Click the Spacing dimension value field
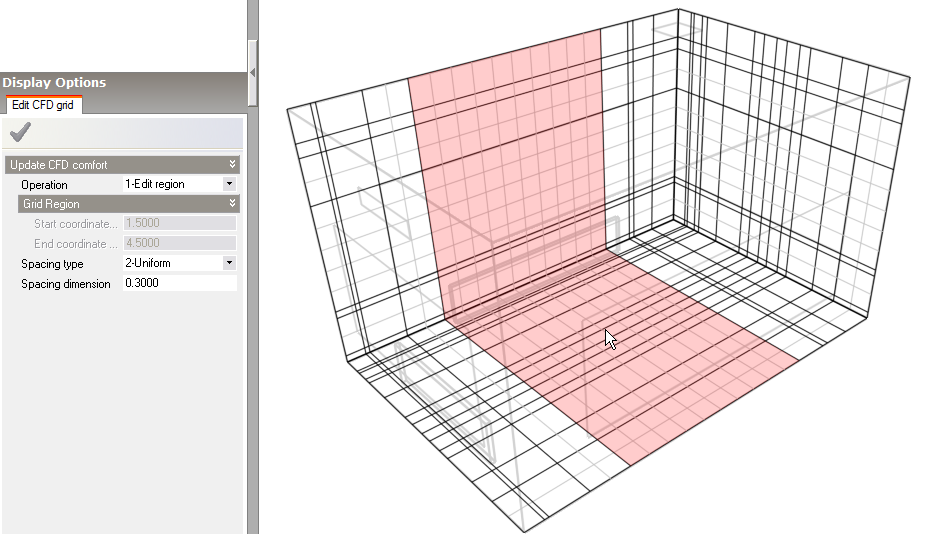 tap(178, 284)
